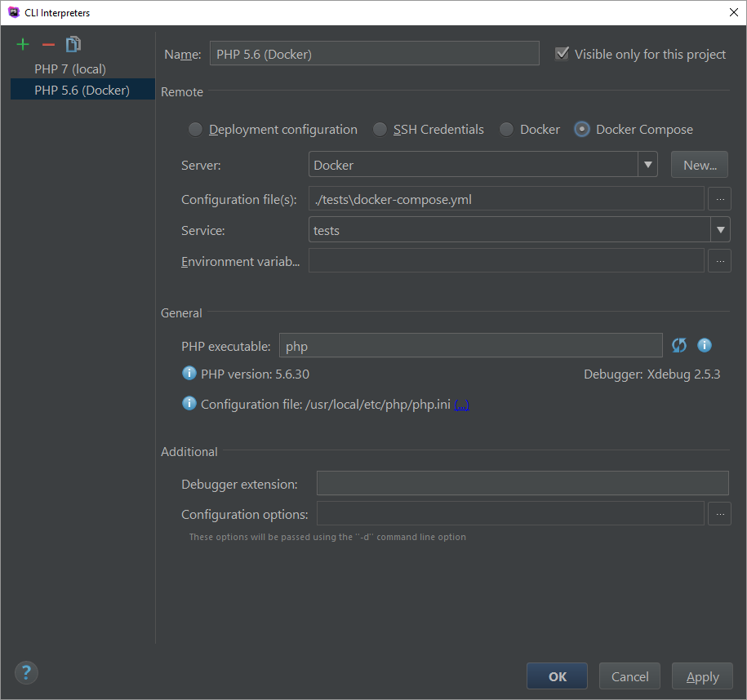Click the Cancel button

(629, 676)
